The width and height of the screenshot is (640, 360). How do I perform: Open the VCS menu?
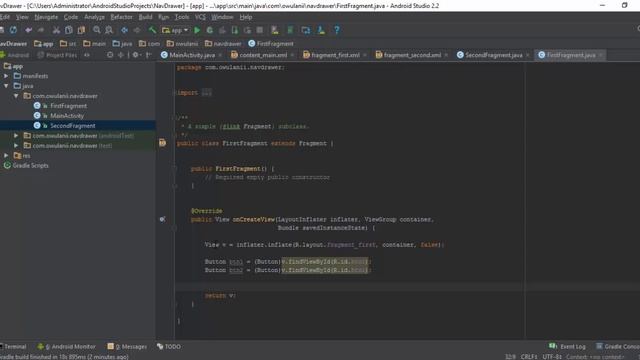coord(200,17)
